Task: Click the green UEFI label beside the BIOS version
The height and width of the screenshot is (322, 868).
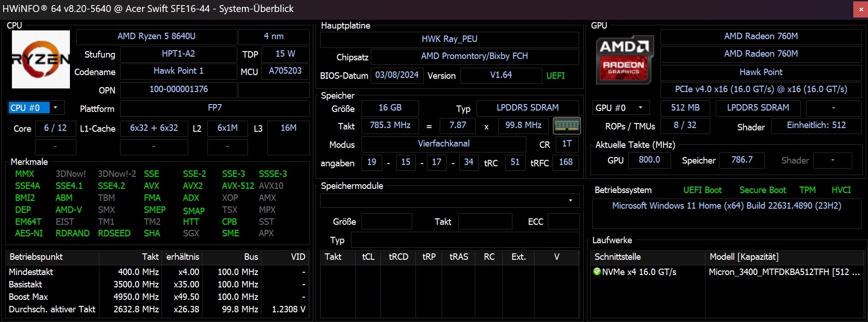Action: coord(555,76)
